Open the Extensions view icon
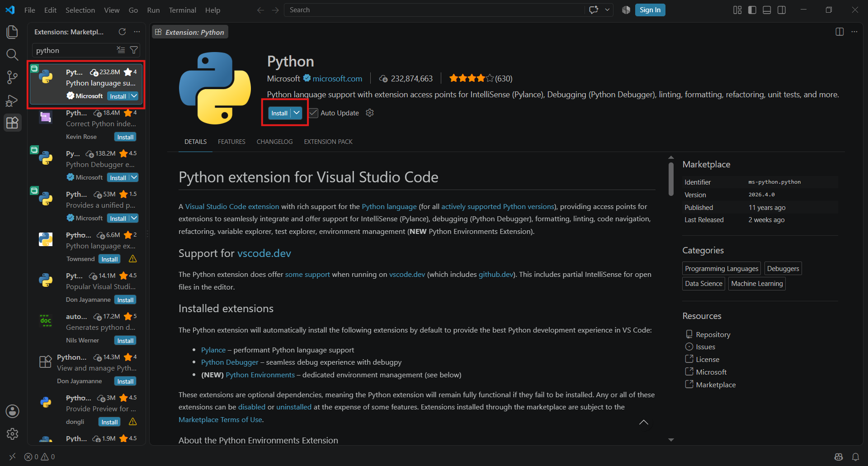This screenshot has height=466, width=868. [x=12, y=123]
